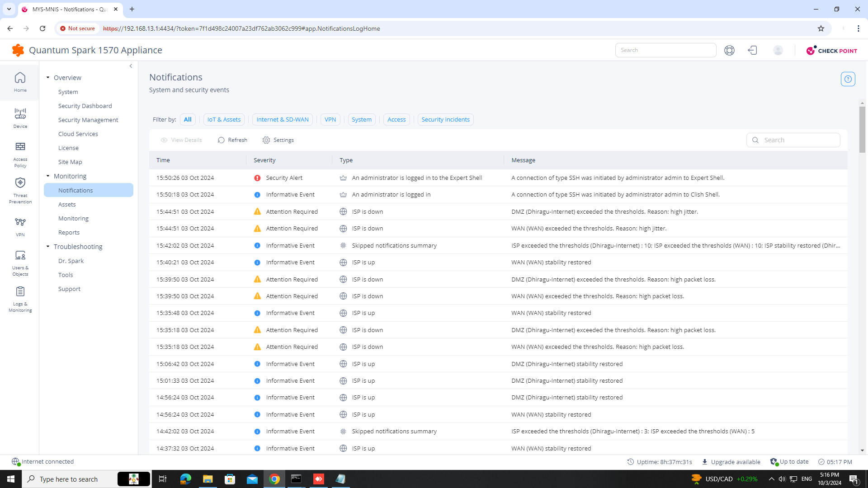Click the logout icon in header
Viewport: 868px width, 488px height.
tap(753, 50)
